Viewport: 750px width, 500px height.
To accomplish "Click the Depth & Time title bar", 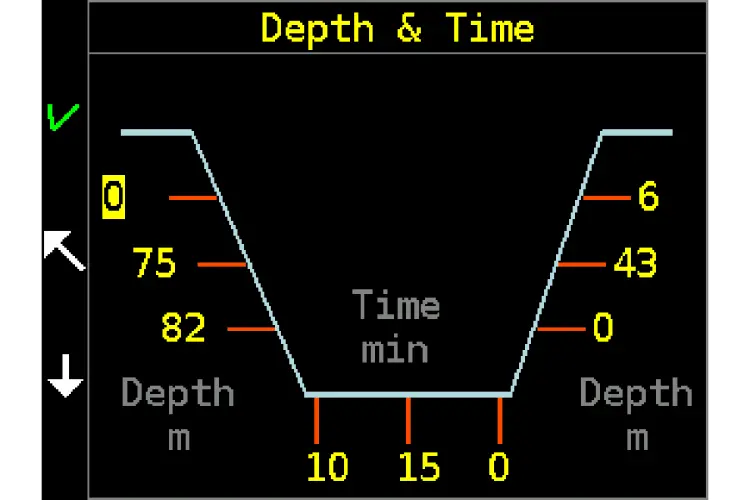I will point(397,28).
